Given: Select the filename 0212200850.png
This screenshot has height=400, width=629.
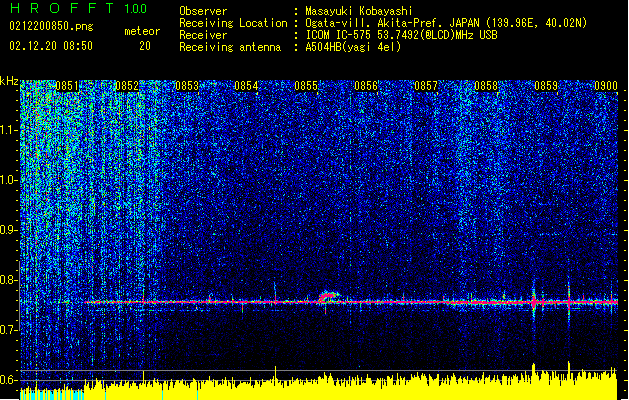Looking at the screenshot, I should (x=51, y=26).
